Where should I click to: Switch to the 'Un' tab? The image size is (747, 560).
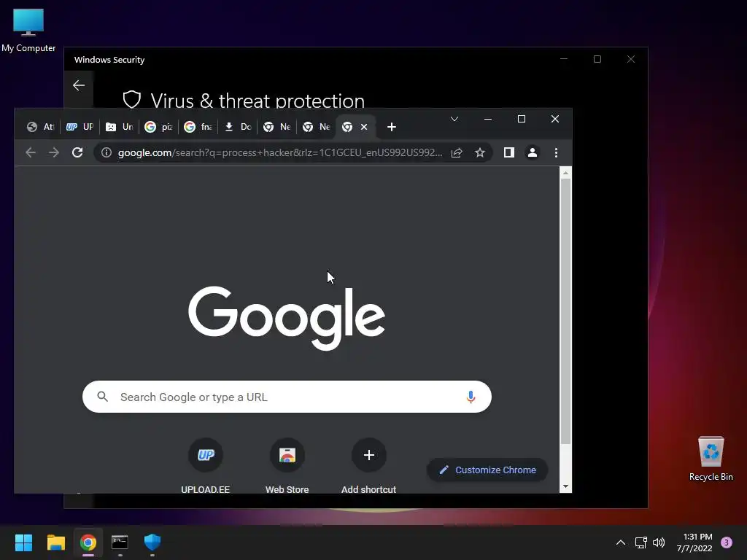pyautogui.click(x=119, y=127)
